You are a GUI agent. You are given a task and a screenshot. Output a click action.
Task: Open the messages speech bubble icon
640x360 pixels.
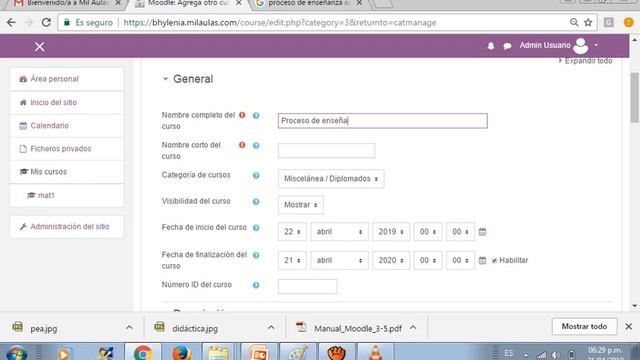(x=507, y=46)
